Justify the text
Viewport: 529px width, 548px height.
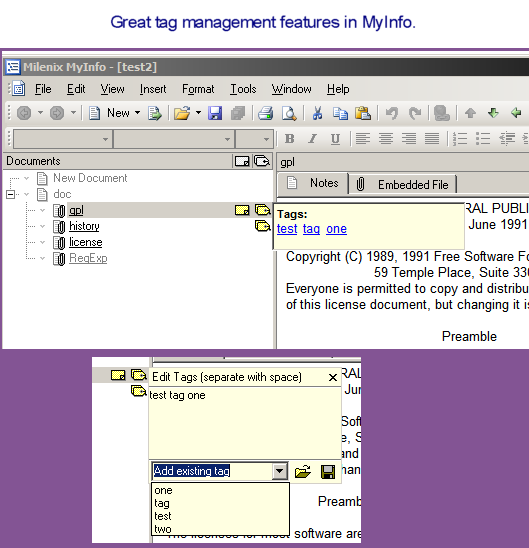(432, 139)
